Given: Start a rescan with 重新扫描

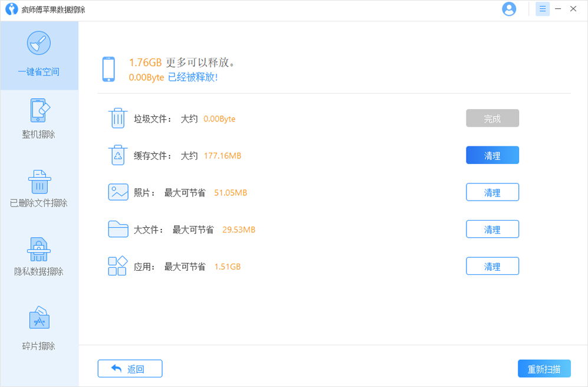Looking at the screenshot, I should 544,368.
